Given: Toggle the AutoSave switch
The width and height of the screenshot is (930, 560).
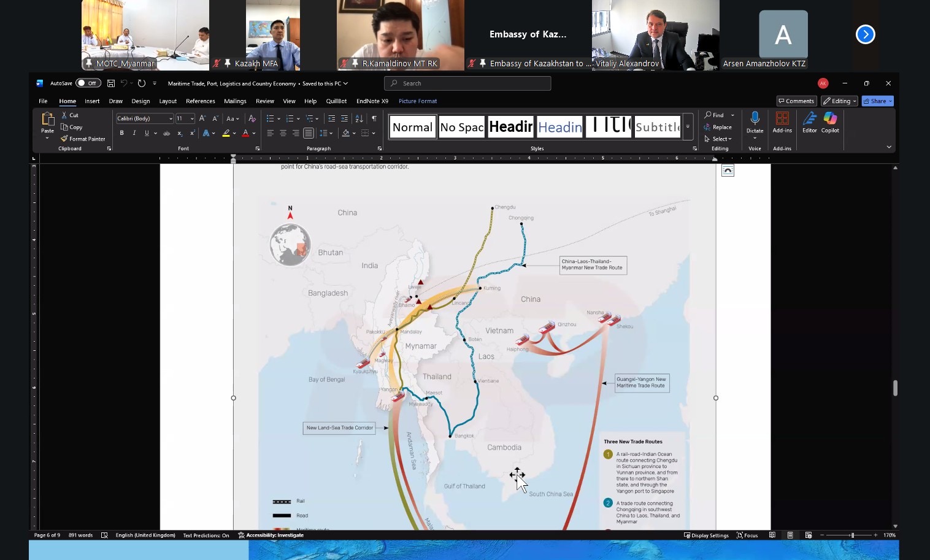Looking at the screenshot, I should click(88, 83).
